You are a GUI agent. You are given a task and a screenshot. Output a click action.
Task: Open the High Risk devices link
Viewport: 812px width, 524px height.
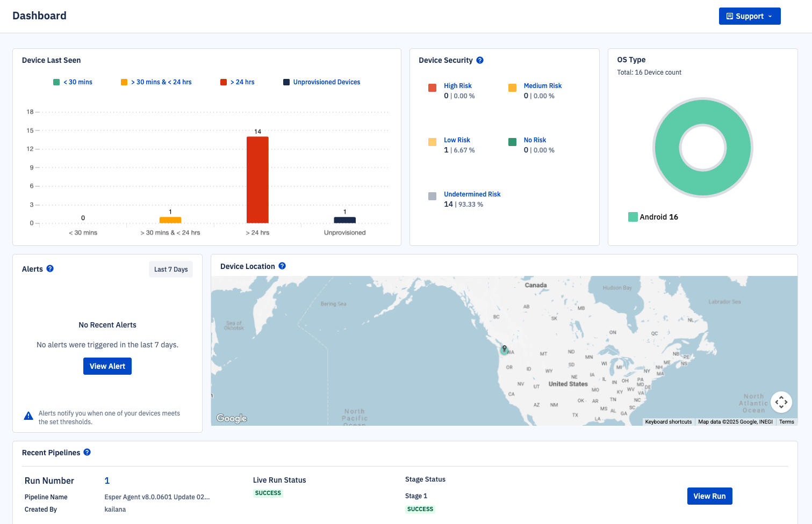coord(457,86)
